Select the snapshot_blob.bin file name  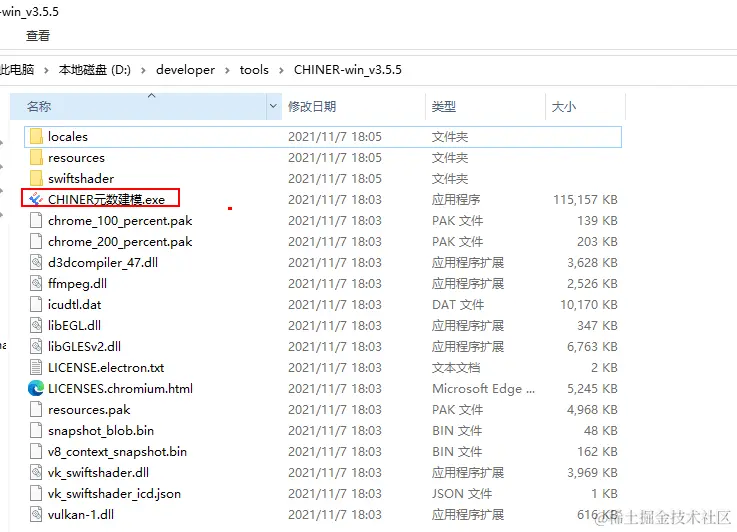tap(101, 430)
